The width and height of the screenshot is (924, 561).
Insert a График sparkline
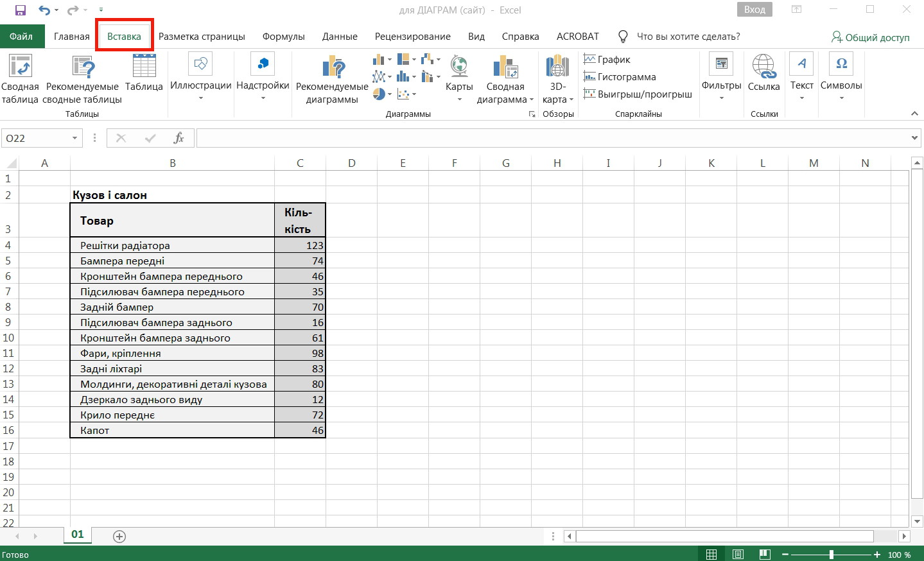[607, 60]
